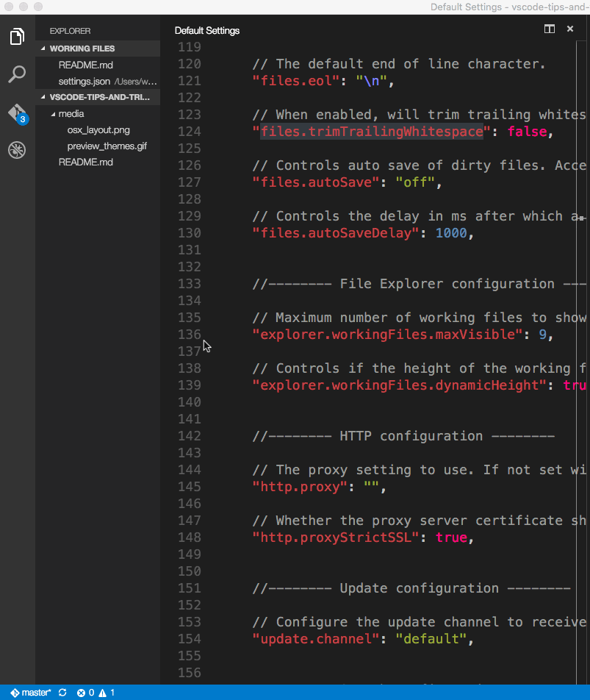Show the Explorer files view
This screenshot has width=590, height=700.
coord(16,36)
